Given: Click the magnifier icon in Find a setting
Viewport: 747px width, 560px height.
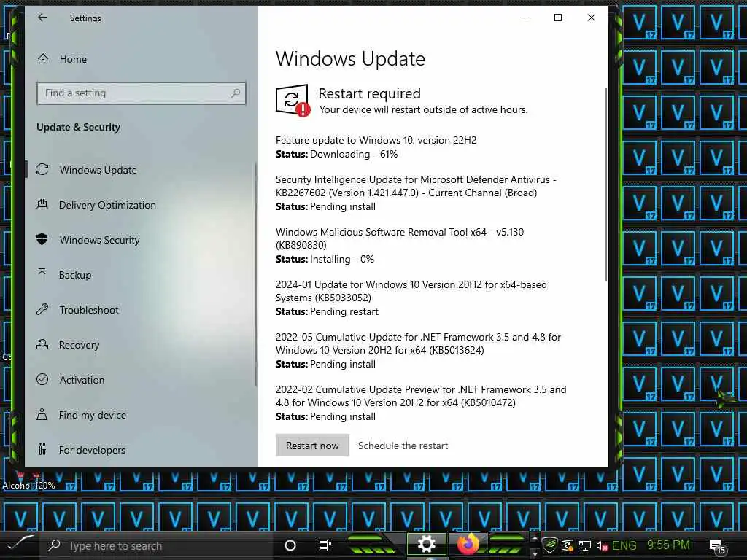Looking at the screenshot, I should 235,93.
